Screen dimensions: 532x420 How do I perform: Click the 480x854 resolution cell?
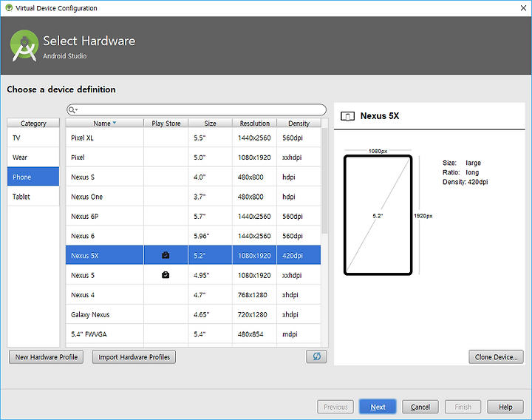[254, 334]
